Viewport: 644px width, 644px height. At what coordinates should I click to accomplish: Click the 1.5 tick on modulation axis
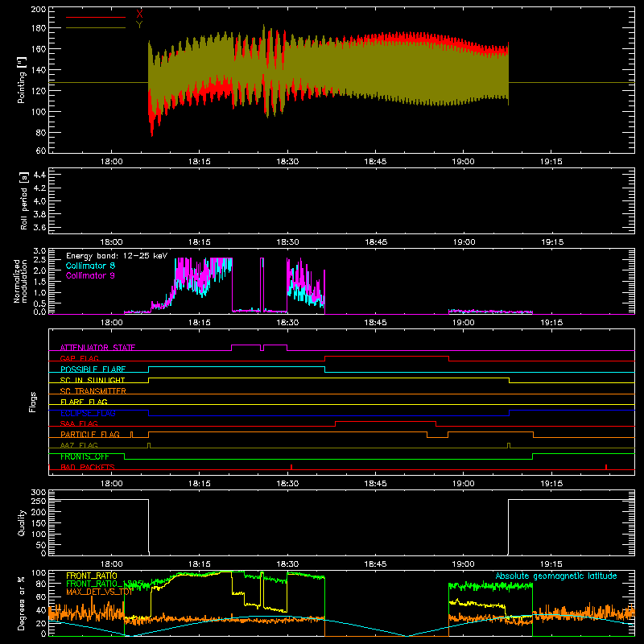point(39,282)
